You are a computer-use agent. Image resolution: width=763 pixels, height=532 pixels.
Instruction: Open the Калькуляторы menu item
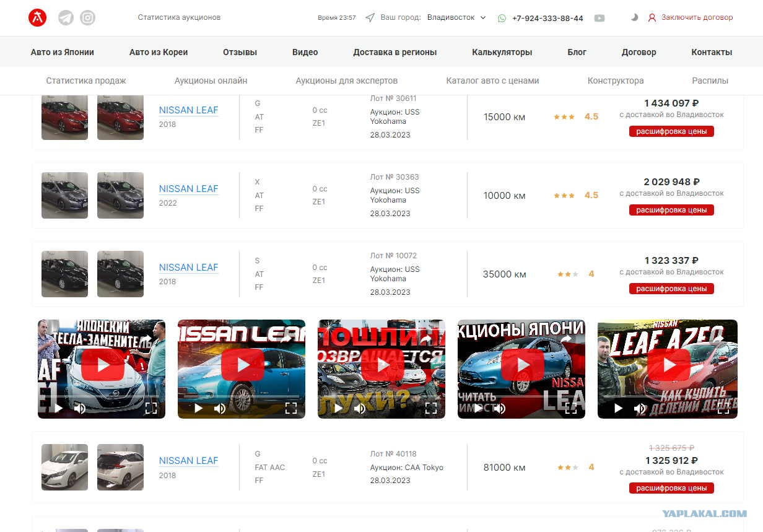[502, 52]
